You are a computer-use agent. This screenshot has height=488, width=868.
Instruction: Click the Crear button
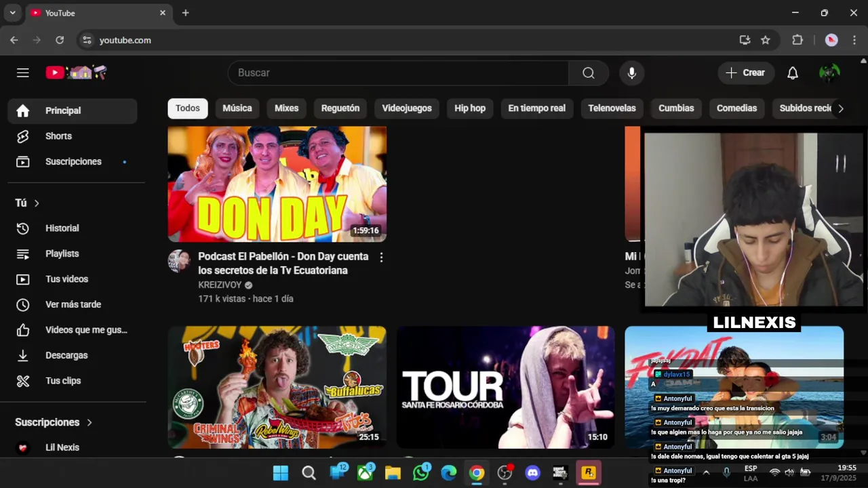[746, 73]
